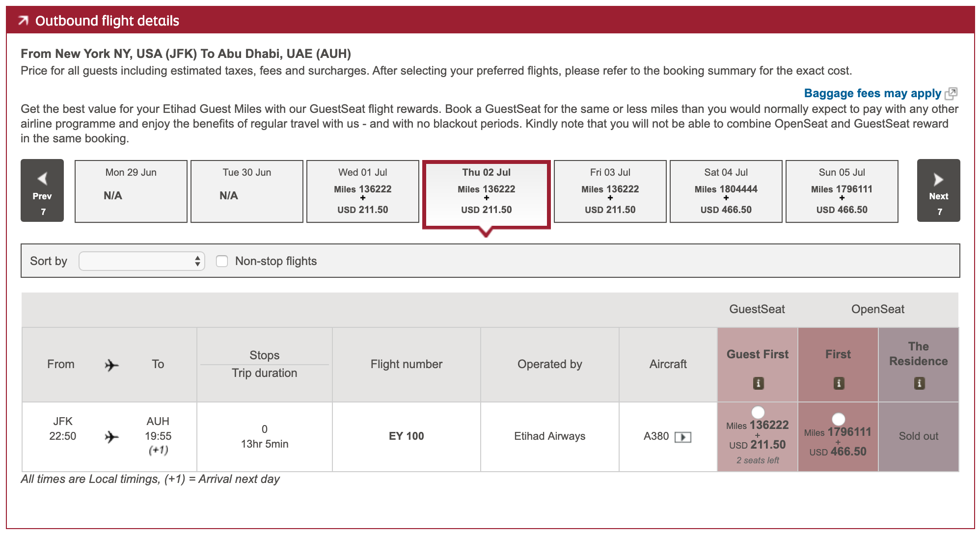The width and height of the screenshot is (980, 534).
Task: Click the EY 100 flight number
Action: (406, 436)
